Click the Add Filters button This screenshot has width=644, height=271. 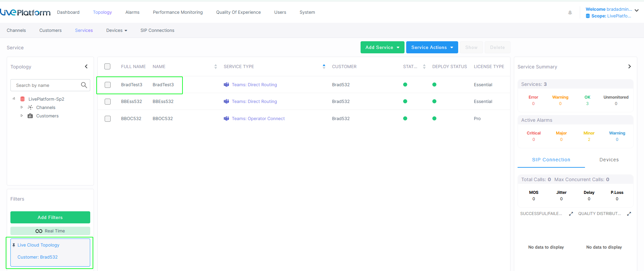click(x=50, y=217)
